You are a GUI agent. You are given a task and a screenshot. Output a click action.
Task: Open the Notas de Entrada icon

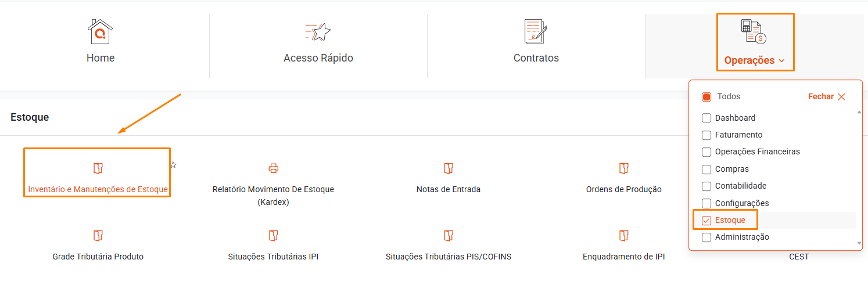(449, 169)
